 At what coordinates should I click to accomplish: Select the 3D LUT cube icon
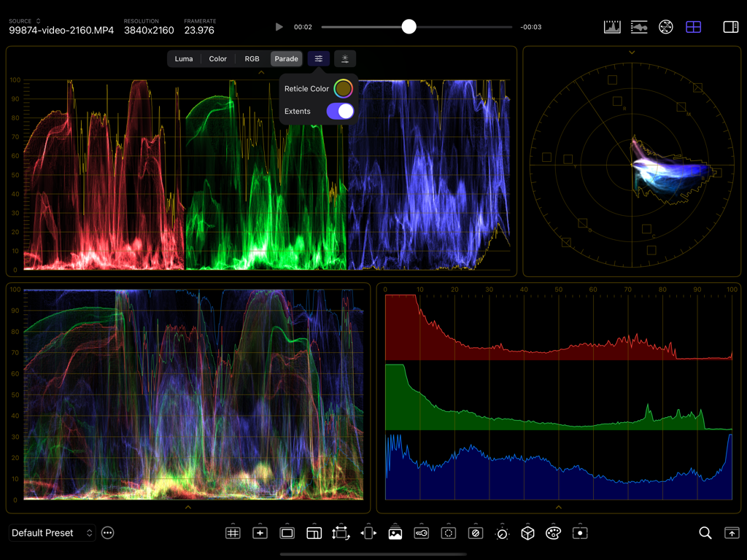pyautogui.click(x=527, y=533)
